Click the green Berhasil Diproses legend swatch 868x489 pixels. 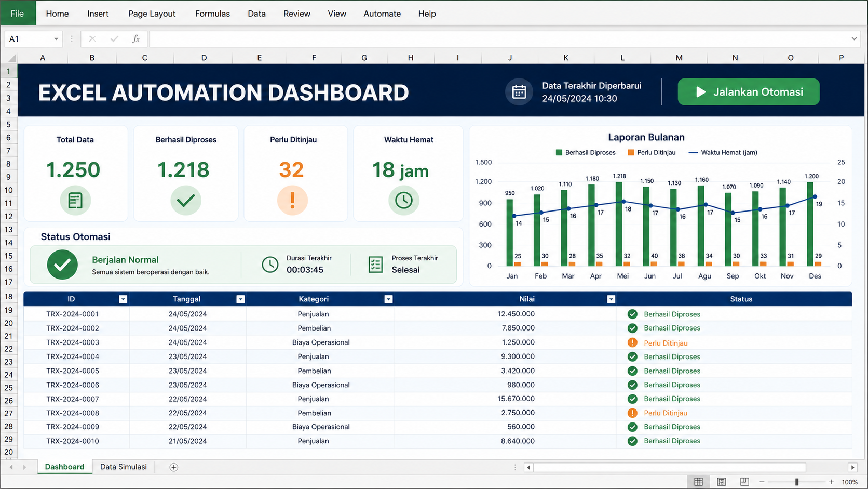(x=559, y=153)
